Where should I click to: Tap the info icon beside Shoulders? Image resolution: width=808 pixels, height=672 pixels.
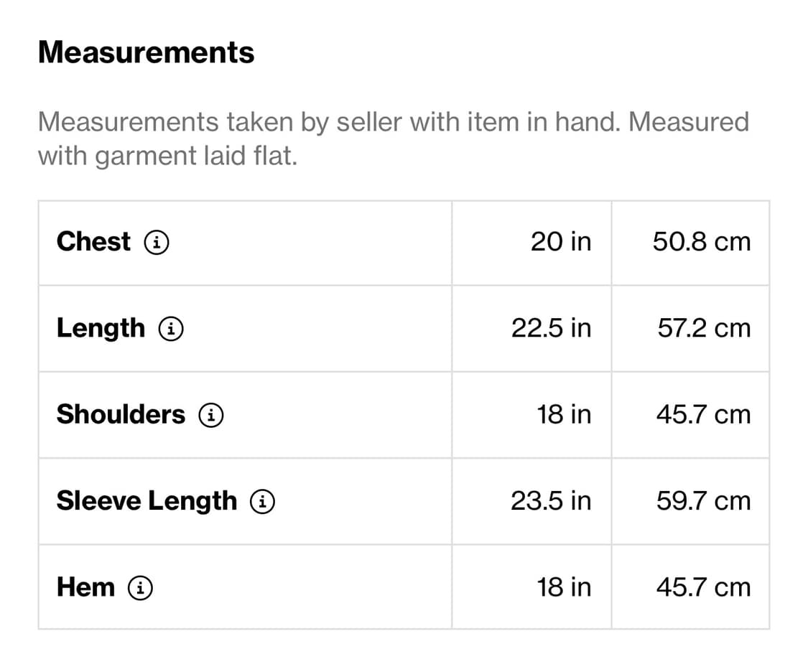tap(210, 415)
